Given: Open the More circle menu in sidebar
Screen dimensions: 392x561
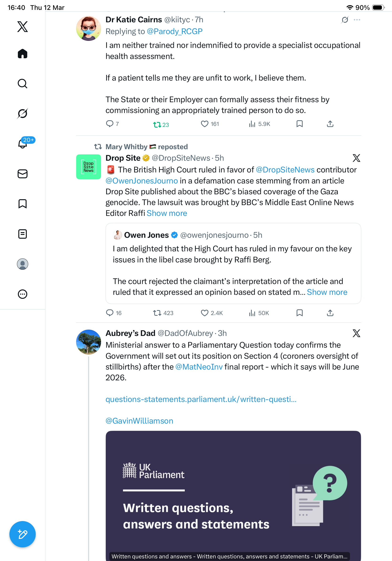Looking at the screenshot, I should [23, 294].
